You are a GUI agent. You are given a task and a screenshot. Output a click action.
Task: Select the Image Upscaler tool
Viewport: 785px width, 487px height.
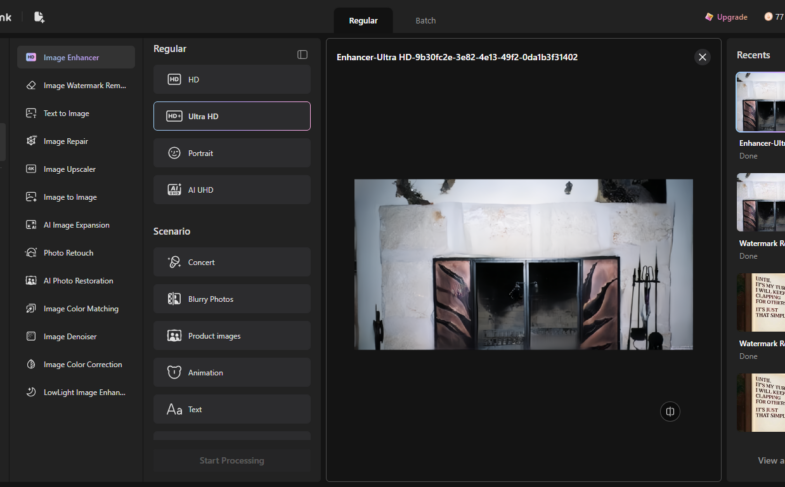point(76,169)
